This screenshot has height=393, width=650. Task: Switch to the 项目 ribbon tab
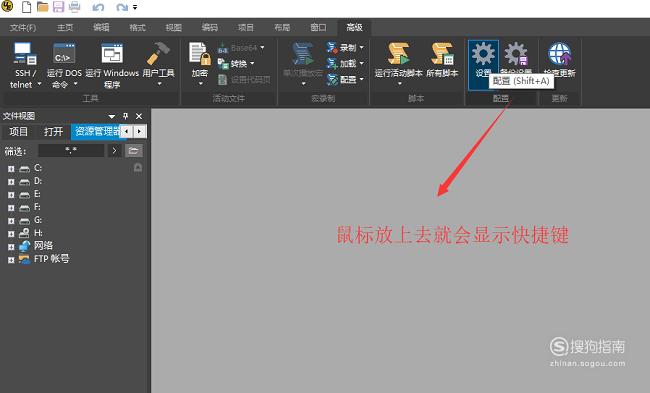point(246,28)
